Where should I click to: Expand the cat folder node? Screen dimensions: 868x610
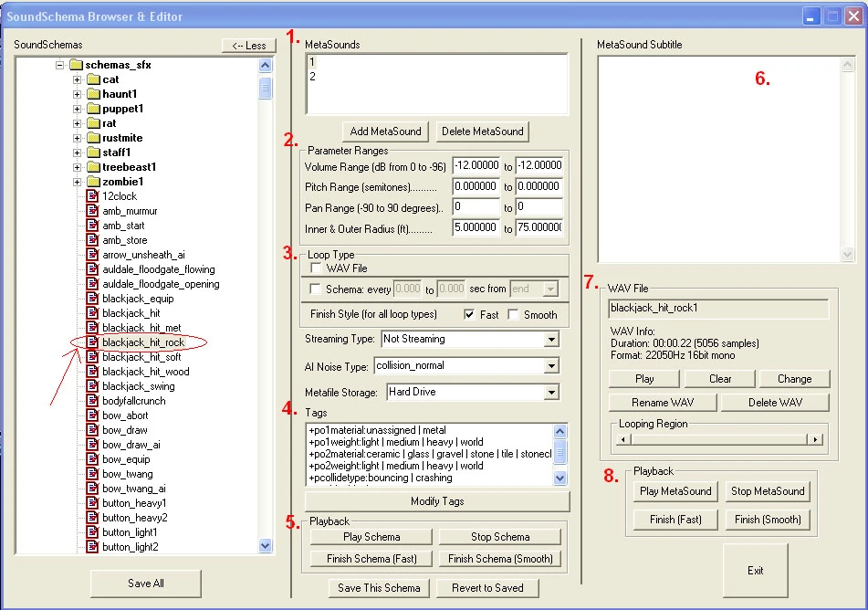78,79
